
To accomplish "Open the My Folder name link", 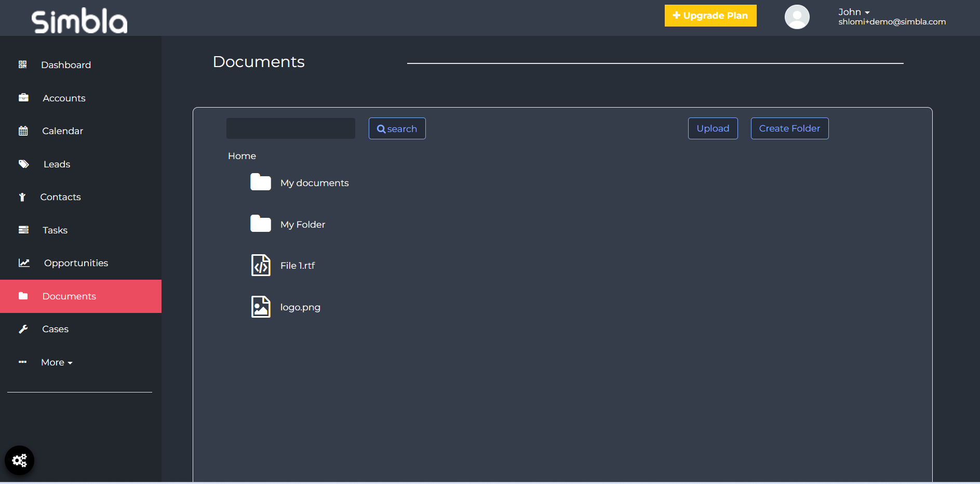I will coord(303,225).
